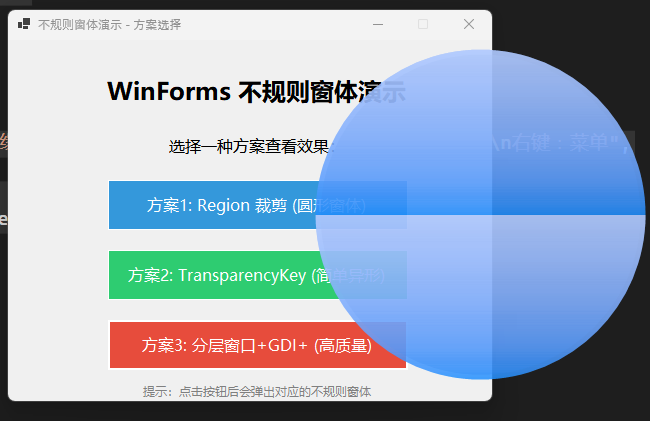Click the 提示 hint text at bottom
The height and width of the screenshot is (421, 650).
click(257, 391)
